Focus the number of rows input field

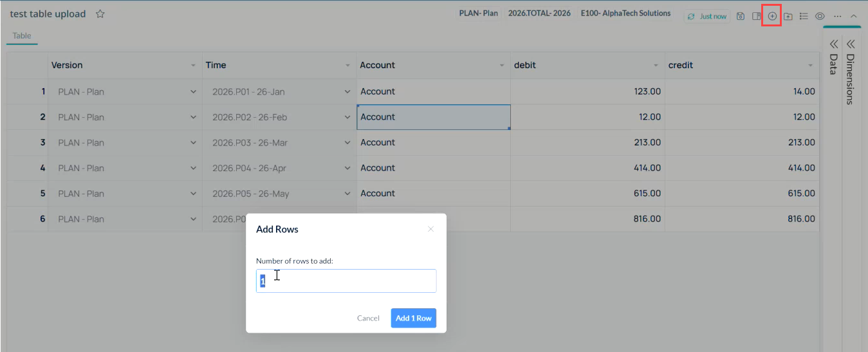tap(346, 281)
